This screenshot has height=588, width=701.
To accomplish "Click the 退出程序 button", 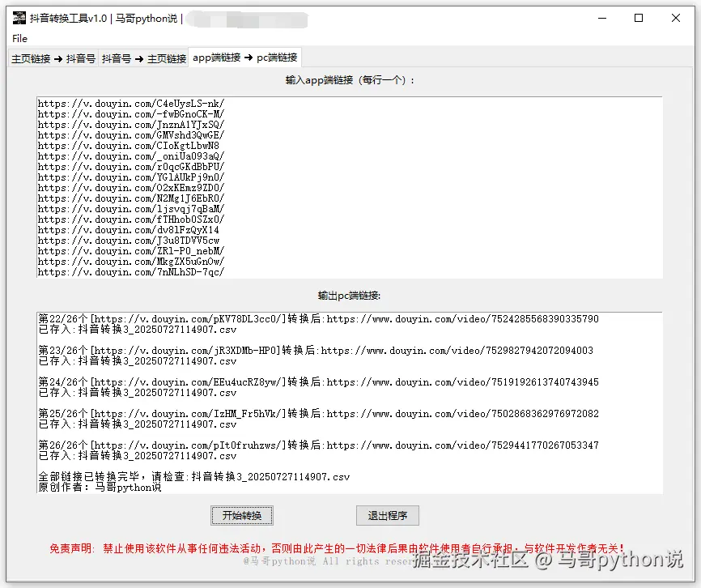I will click(x=388, y=516).
